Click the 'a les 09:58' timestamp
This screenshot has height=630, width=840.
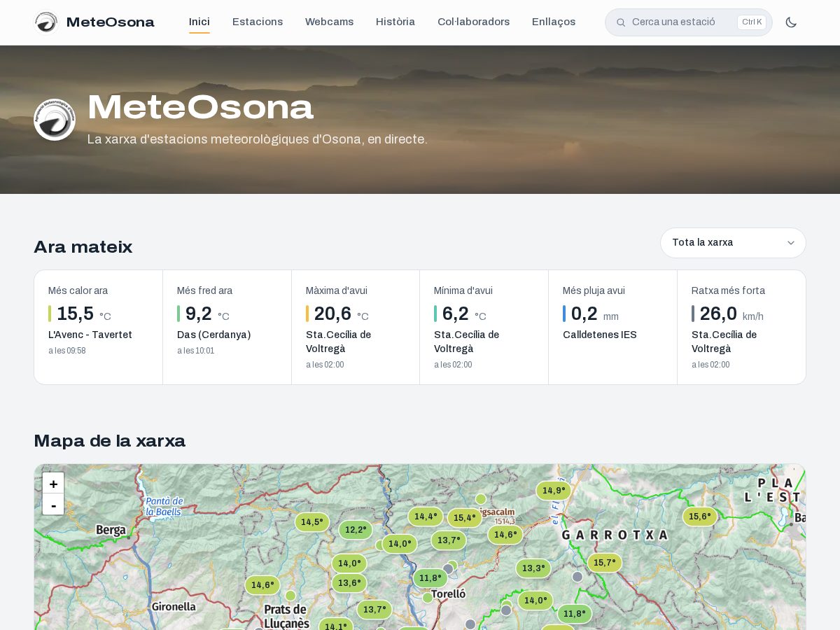tap(67, 351)
